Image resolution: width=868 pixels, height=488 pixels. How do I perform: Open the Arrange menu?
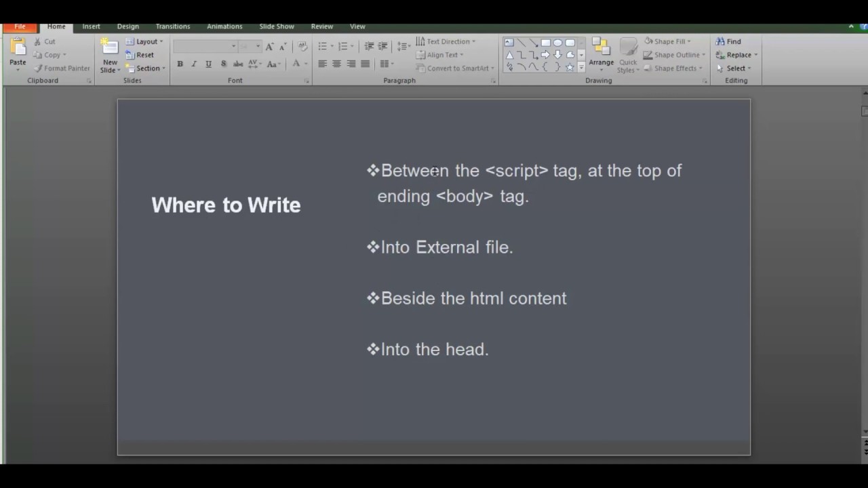tap(601, 54)
